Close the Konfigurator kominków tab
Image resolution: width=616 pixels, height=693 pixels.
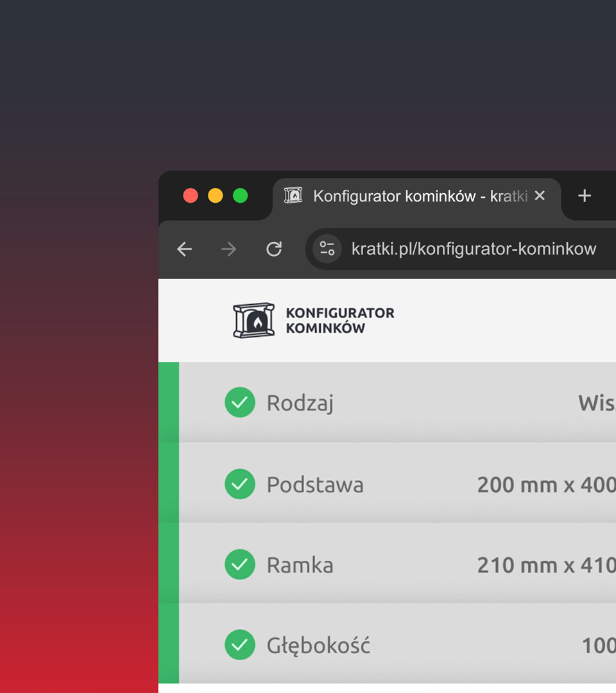[x=540, y=195]
